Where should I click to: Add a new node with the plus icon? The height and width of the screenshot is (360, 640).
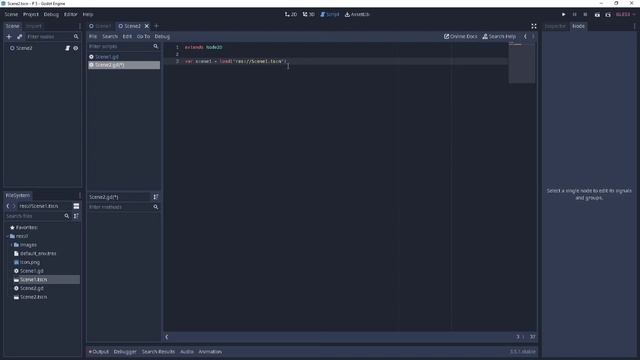coord(9,37)
